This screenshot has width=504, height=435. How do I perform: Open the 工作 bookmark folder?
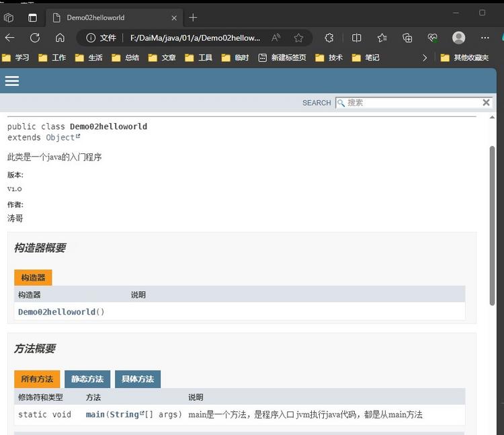point(52,58)
